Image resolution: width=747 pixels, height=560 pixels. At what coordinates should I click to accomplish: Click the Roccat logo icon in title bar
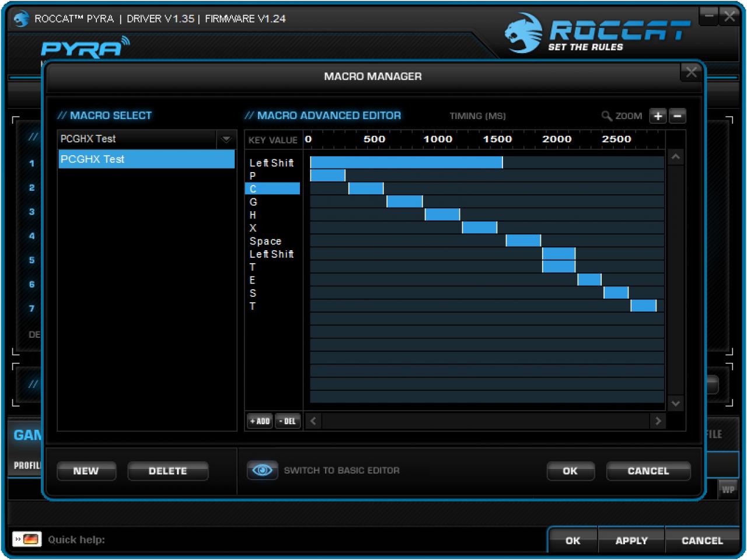coord(22,19)
